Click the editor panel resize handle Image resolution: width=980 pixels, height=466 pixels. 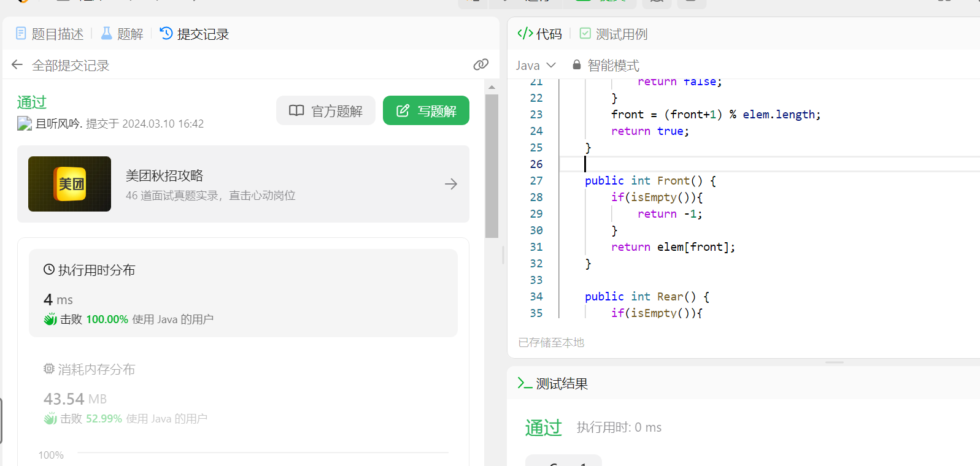[x=835, y=362]
